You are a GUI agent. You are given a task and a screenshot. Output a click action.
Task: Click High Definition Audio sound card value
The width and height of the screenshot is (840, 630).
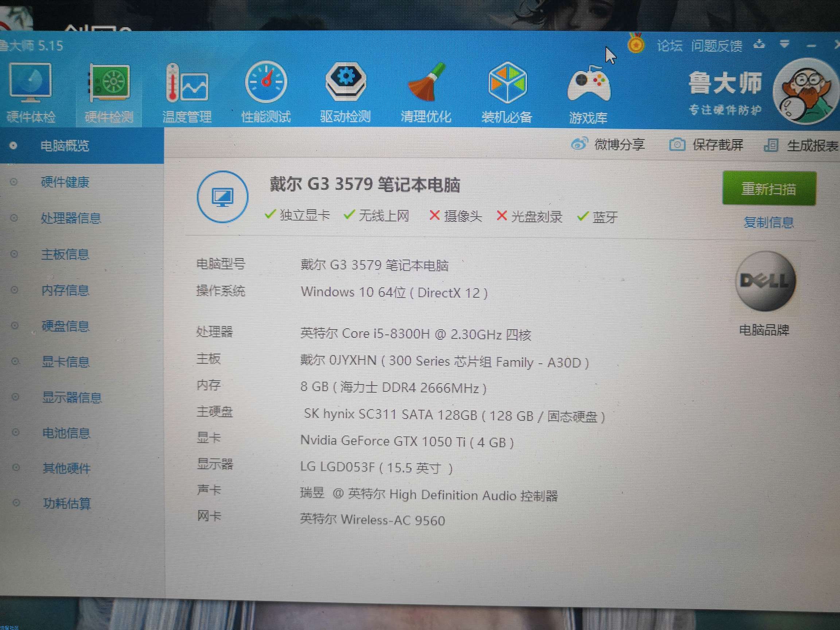click(429, 495)
